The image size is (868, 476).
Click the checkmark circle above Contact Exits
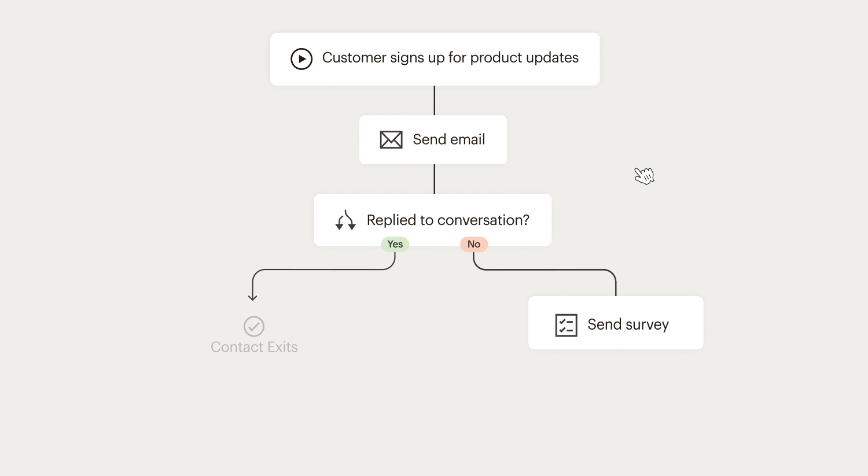pos(254,327)
